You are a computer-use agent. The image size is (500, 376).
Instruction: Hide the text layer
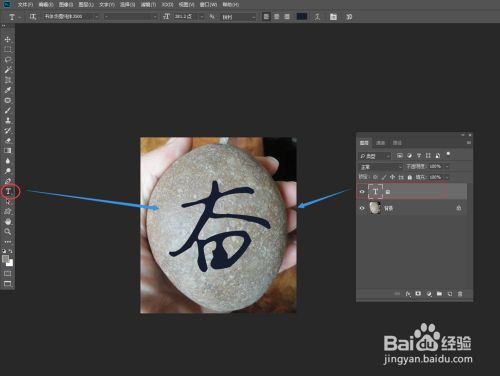(x=362, y=192)
